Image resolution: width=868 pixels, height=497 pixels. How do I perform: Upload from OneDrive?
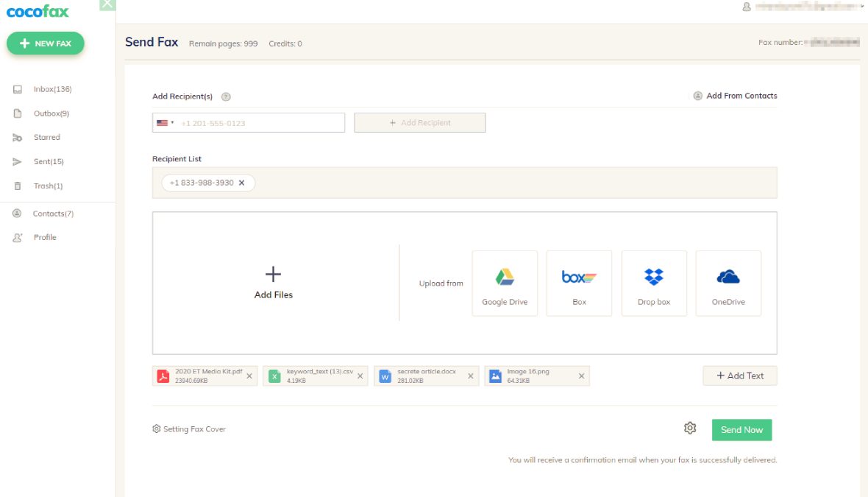[x=728, y=283]
